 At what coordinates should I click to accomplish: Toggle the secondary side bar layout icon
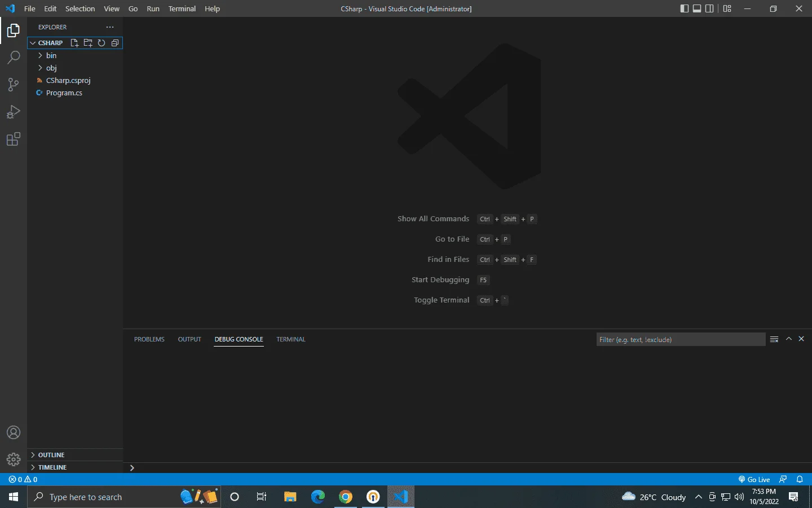tap(709, 8)
